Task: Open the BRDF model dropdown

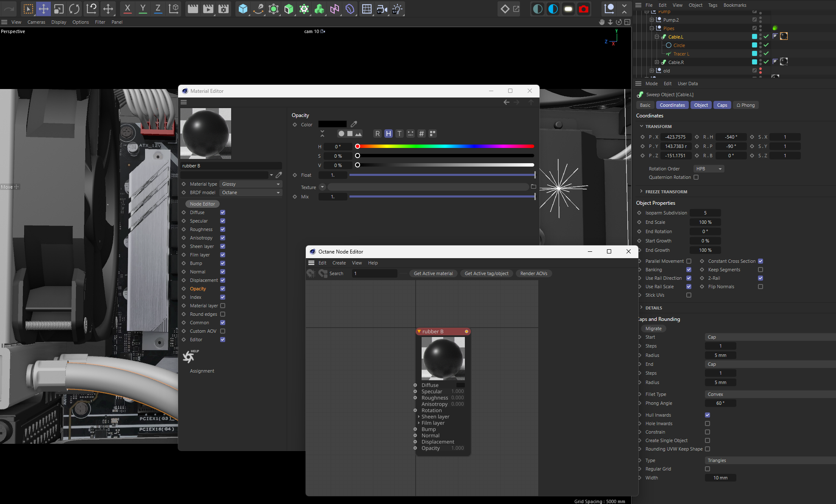Action: (251, 192)
